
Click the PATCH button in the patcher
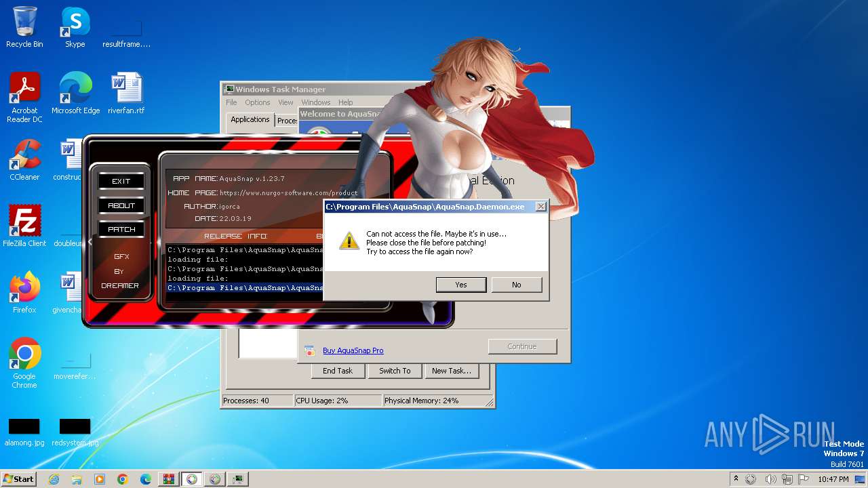tap(121, 229)
